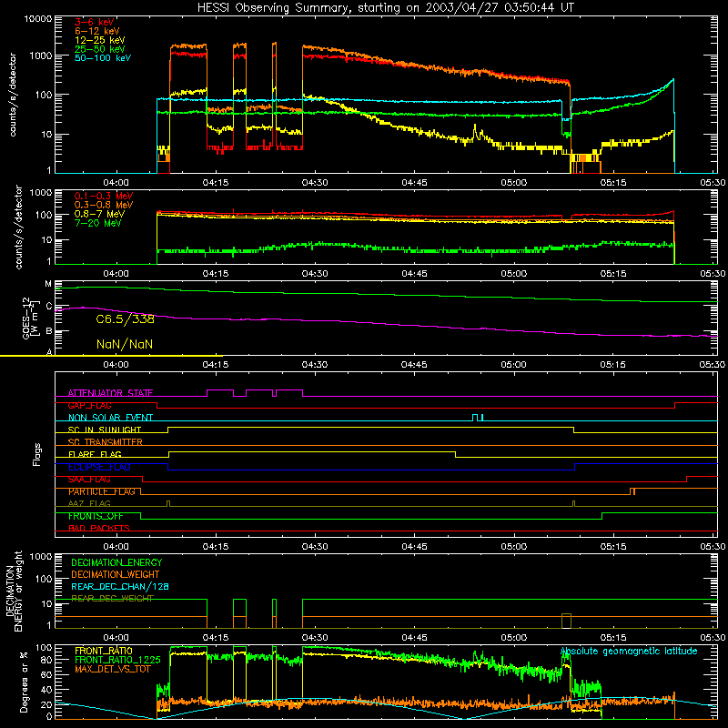Viewport: 728px width, 728px height.
Task: Select the BAD_PACKETS flag label
Action: [99, 529]
